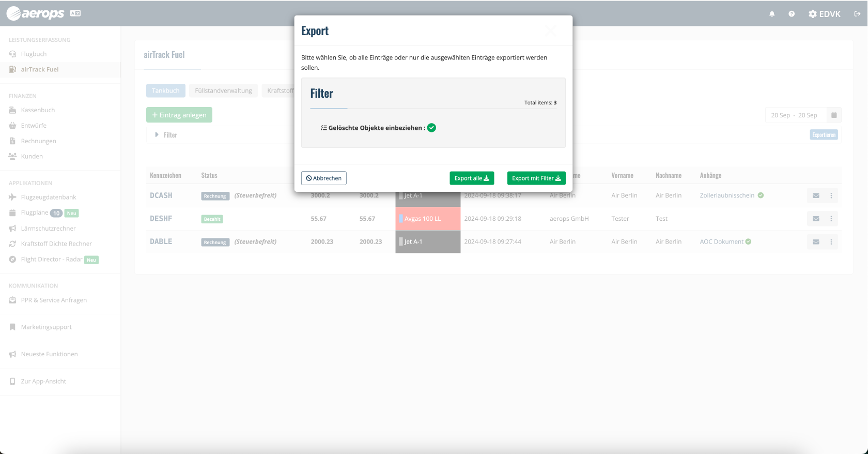This screenshot has width=868, height=454.
Task: Open AOC Dokument attachment link
Action: click(x=722, y=241)
